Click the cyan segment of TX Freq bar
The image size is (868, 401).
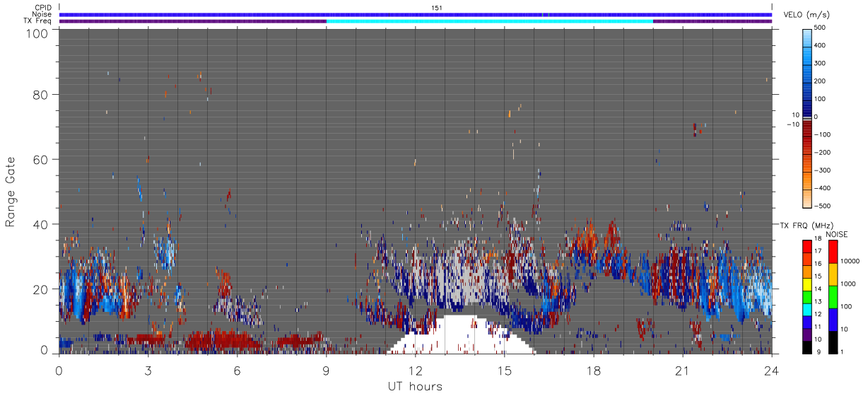pos(489,21)
